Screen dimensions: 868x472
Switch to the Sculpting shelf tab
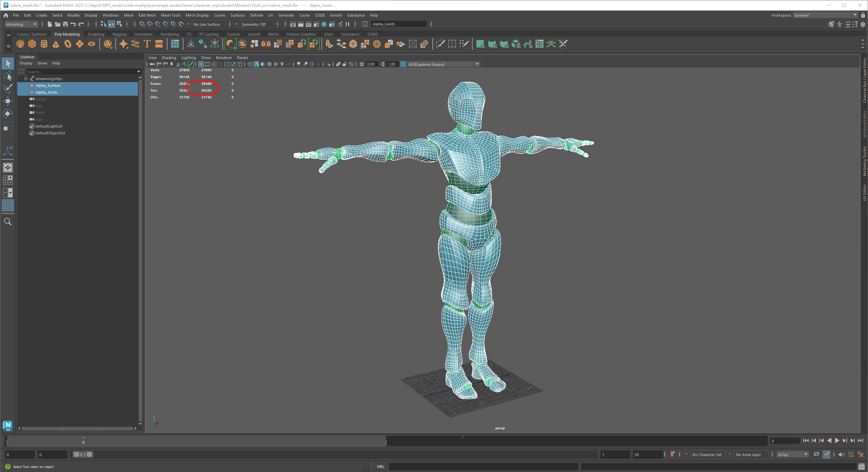click(96, 34)
